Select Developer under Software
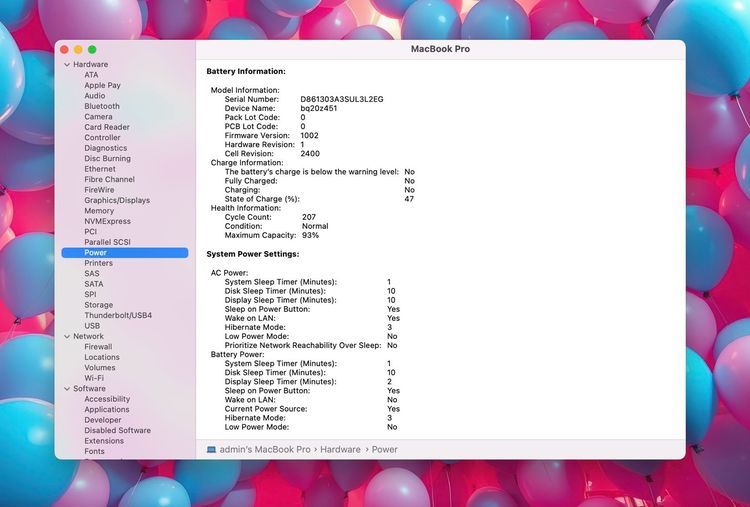This screenshot has width=750, height=507. point(103,420)
